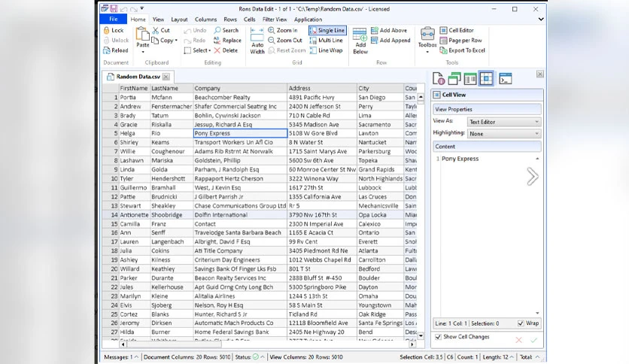Enable Multi Line mode

(326, 40)
